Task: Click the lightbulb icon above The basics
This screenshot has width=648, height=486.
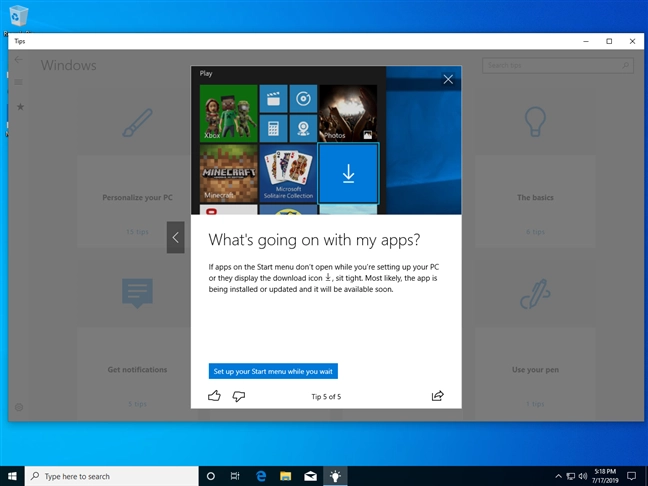Action: [x=535, y=122]
